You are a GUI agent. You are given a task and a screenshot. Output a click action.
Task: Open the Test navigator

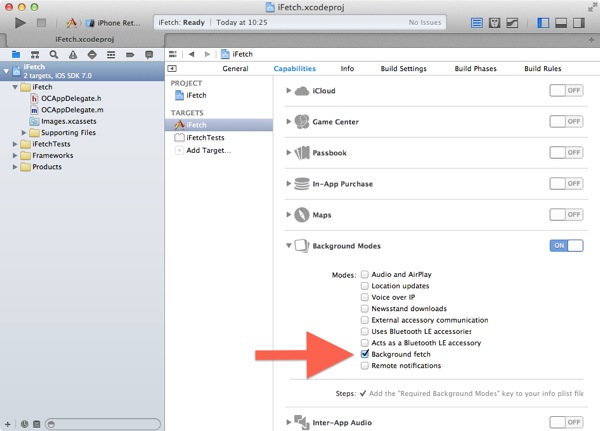coord(92,55)
